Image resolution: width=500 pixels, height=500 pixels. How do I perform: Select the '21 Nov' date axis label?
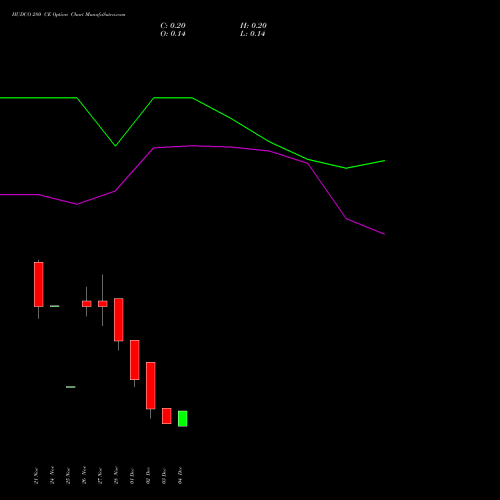click(x=36, y=476)
